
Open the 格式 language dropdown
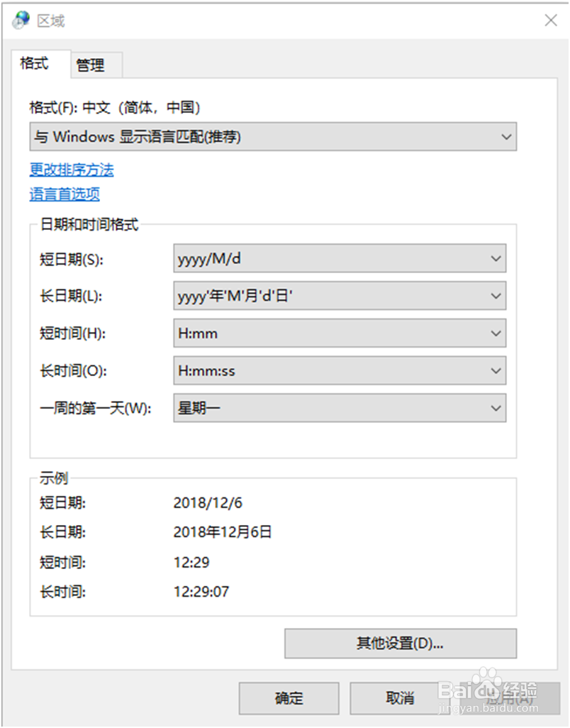coord(273,136)
